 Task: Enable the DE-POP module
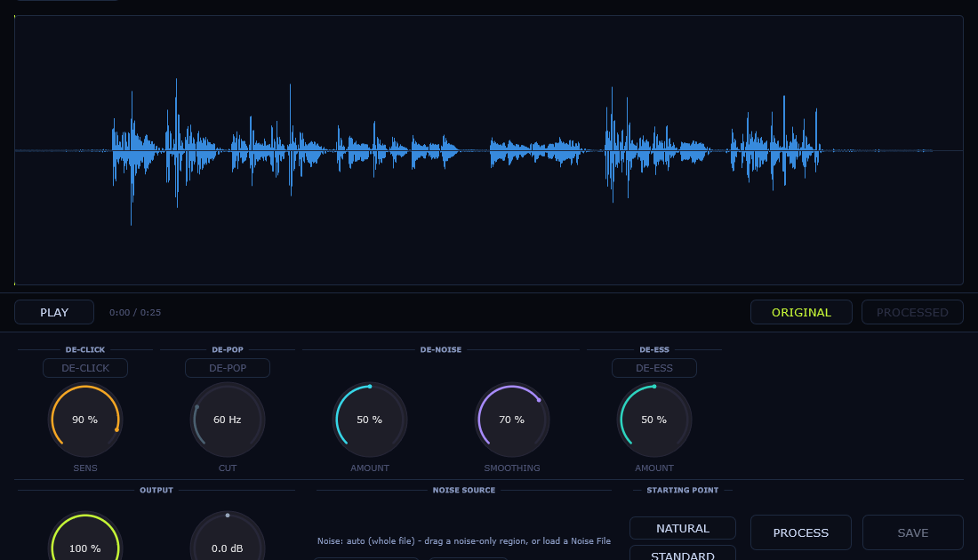click(x=228, y=368)
